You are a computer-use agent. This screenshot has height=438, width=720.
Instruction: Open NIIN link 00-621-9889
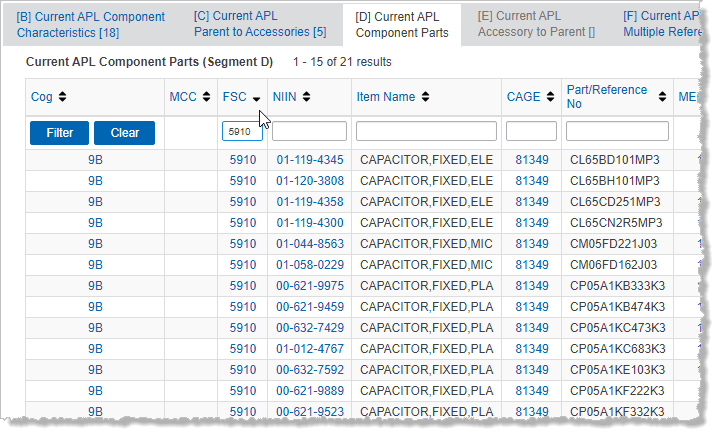pyautogui.click(x=310, y=391)
